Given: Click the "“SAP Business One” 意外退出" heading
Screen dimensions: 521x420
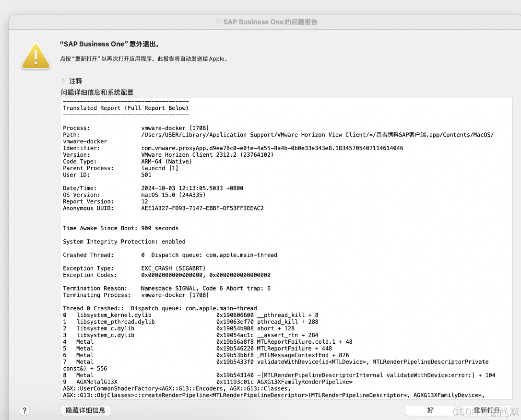Looking at the screenshot, I should 110,44.
